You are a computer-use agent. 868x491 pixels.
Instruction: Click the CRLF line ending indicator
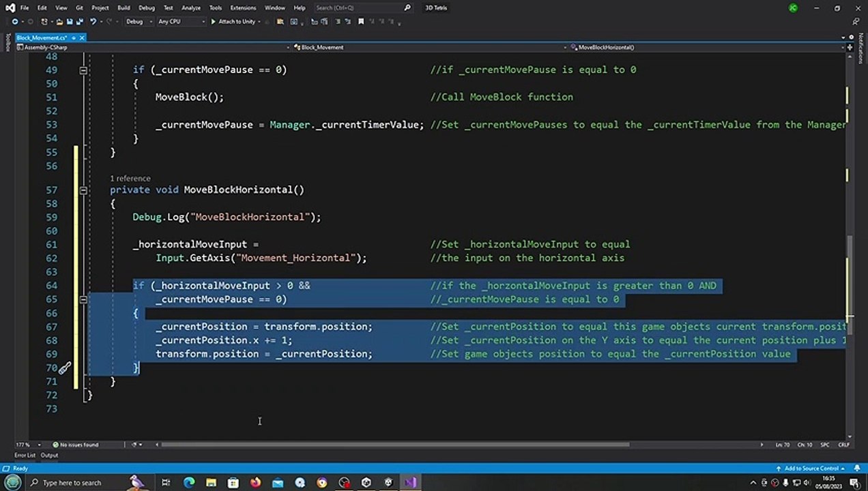[843, 445]
